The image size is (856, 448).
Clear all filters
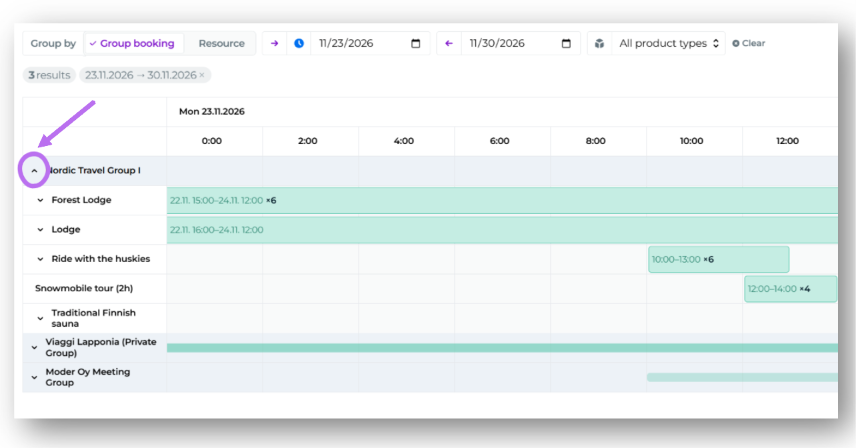tap(748, 43)
